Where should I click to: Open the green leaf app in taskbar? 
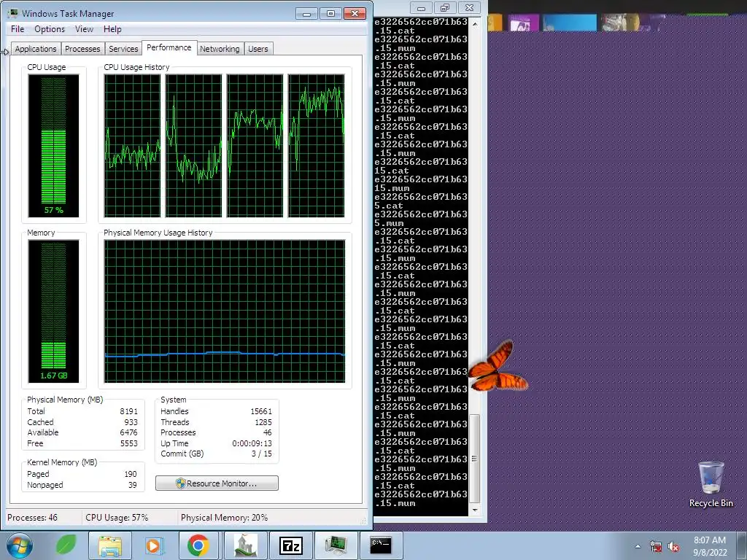click(66, 545)
